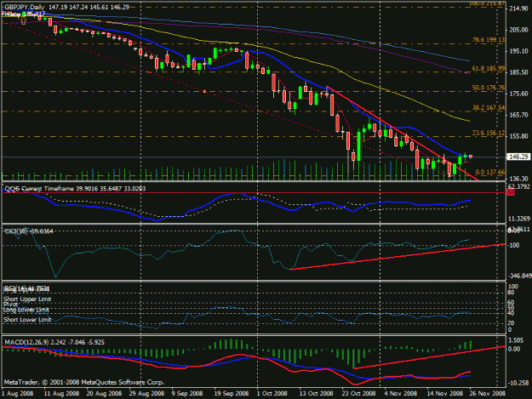532x399 pixels.
Task: Click the 29 Aug 2008 date label
Action: point(146,394)
